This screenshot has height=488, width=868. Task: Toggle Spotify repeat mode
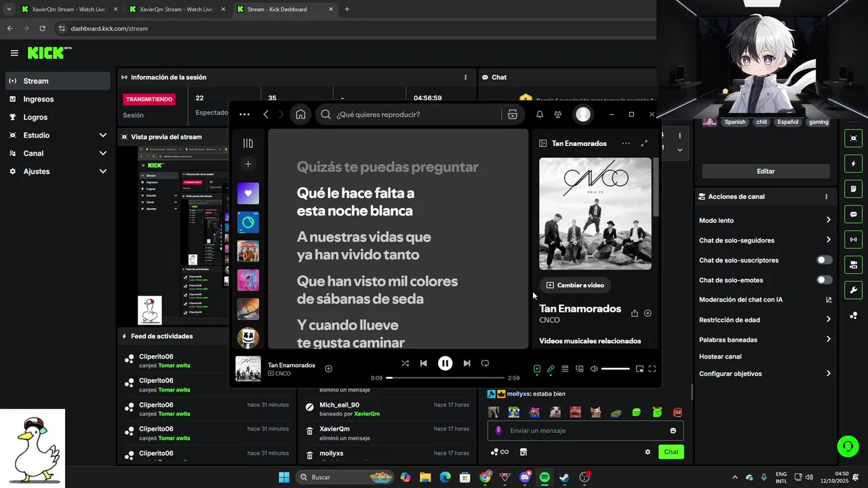coord(485,363)
